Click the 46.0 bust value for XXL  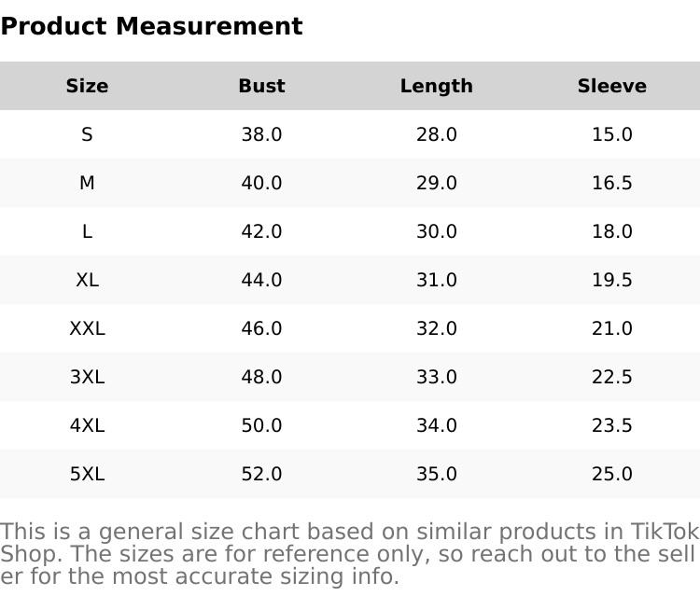pyautogui.click(x=261, y=328)
